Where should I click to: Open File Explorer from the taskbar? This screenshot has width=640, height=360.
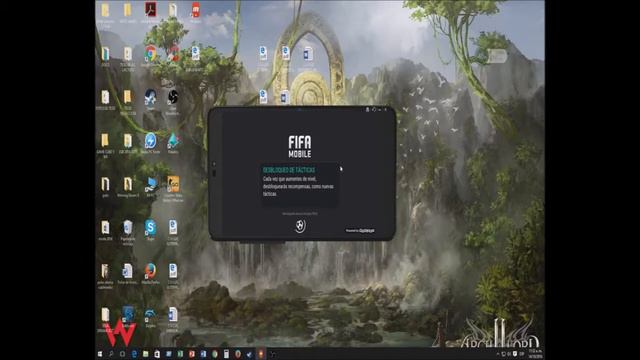coord(145,354)
